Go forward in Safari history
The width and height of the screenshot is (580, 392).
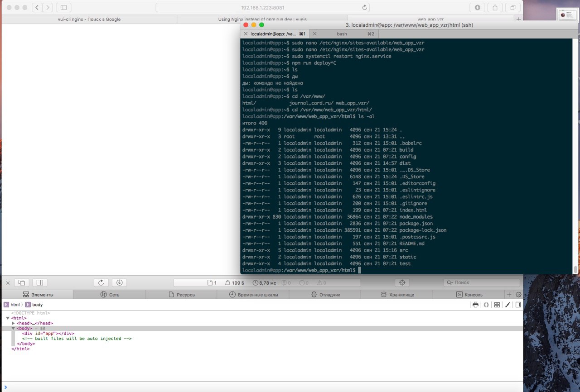tap(48, 8)
